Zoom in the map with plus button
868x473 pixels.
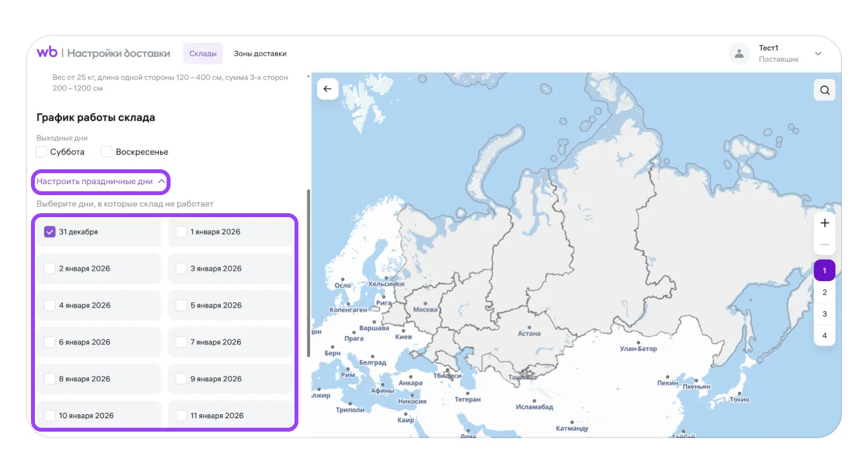point(824,223)
